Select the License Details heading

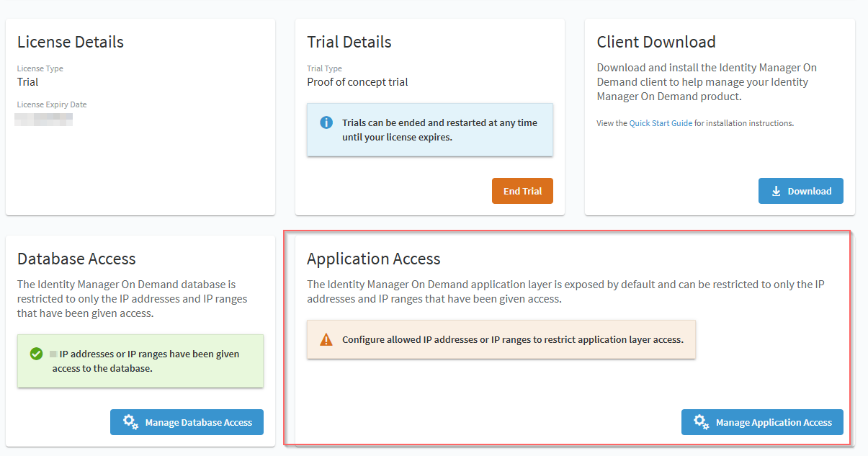pyautogui.click(x=71, y=42)
